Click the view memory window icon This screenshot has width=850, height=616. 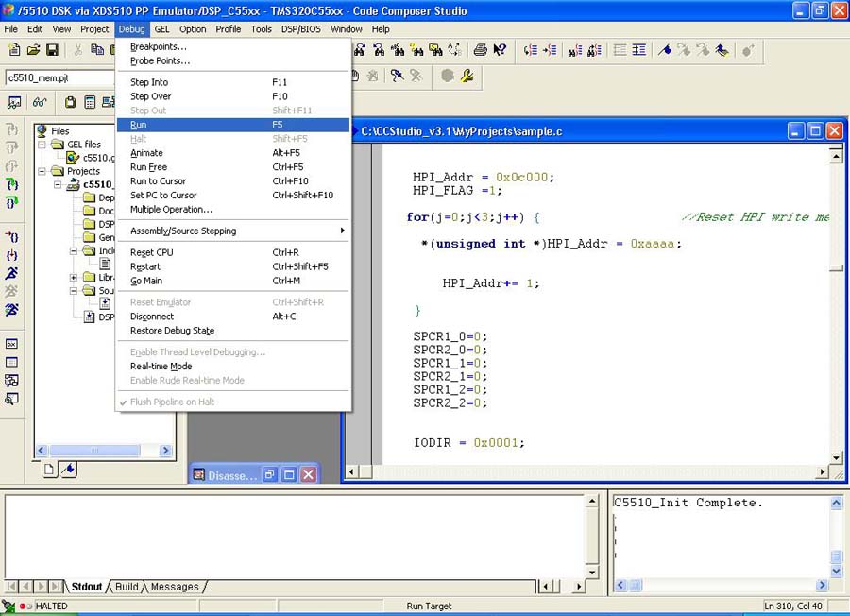[x=12, y=362]
